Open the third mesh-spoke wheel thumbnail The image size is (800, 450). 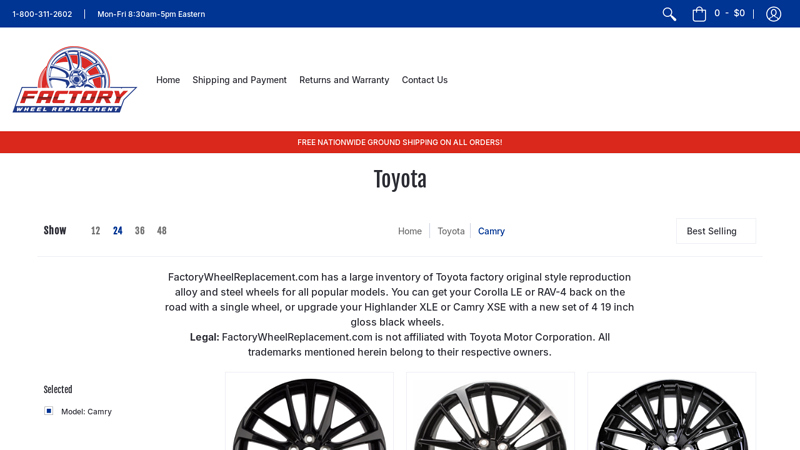(671, 412)
